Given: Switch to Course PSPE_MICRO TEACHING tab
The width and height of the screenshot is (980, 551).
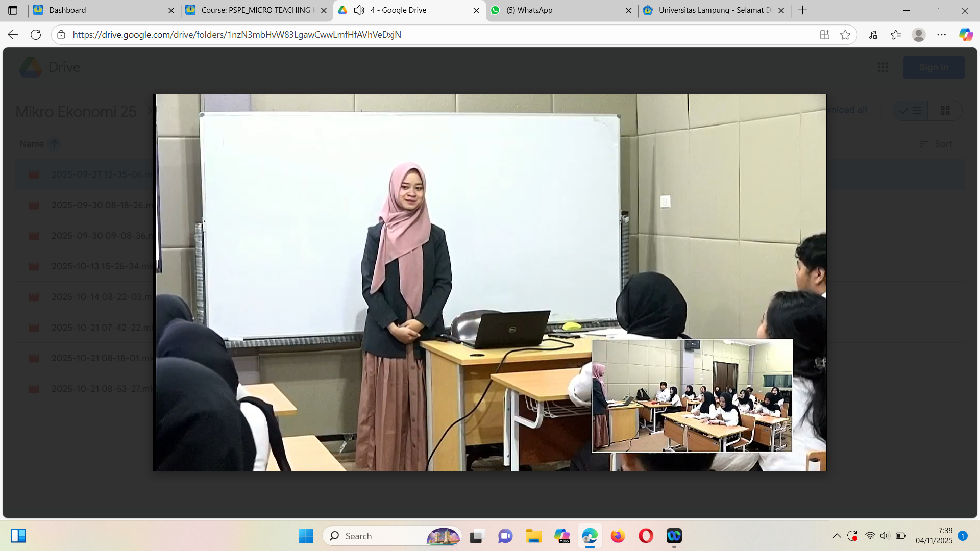Looking at the screenshot, I should (x=255, y=10).
